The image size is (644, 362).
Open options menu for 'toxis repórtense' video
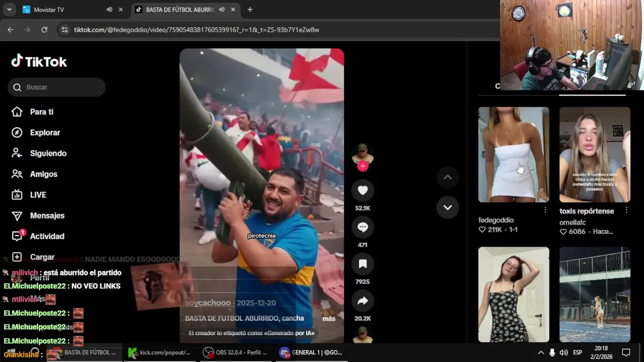coord(626,210)
